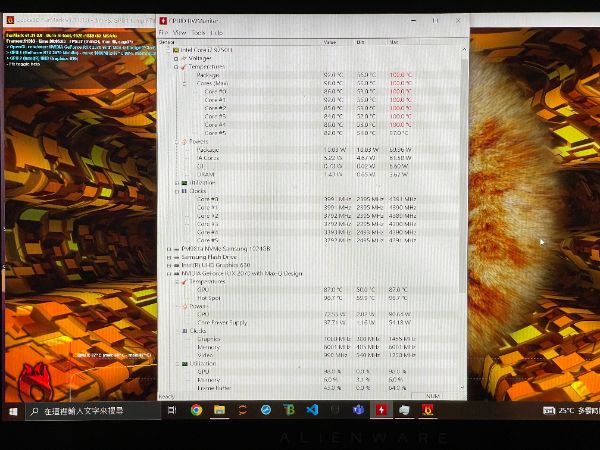Click the Clocks icon under Intel CPU

(184, 191)
